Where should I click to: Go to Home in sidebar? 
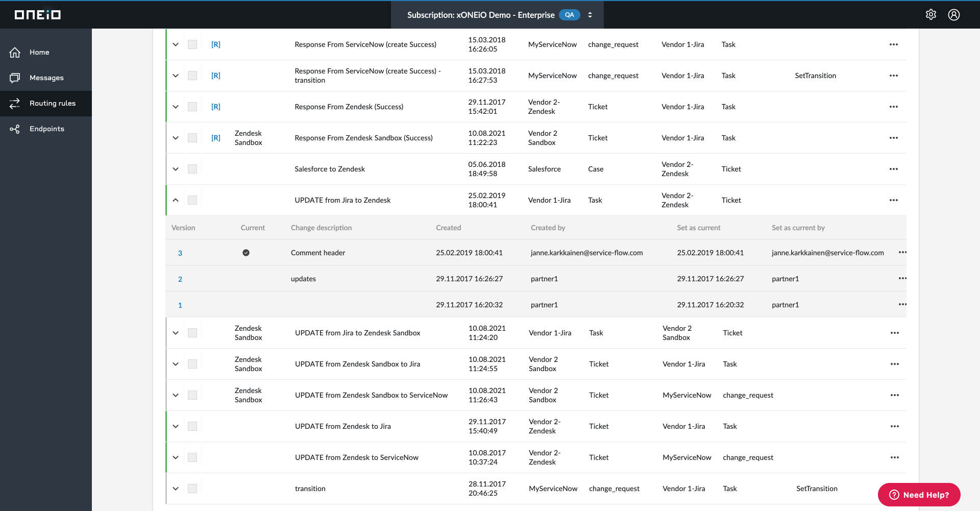46,52
